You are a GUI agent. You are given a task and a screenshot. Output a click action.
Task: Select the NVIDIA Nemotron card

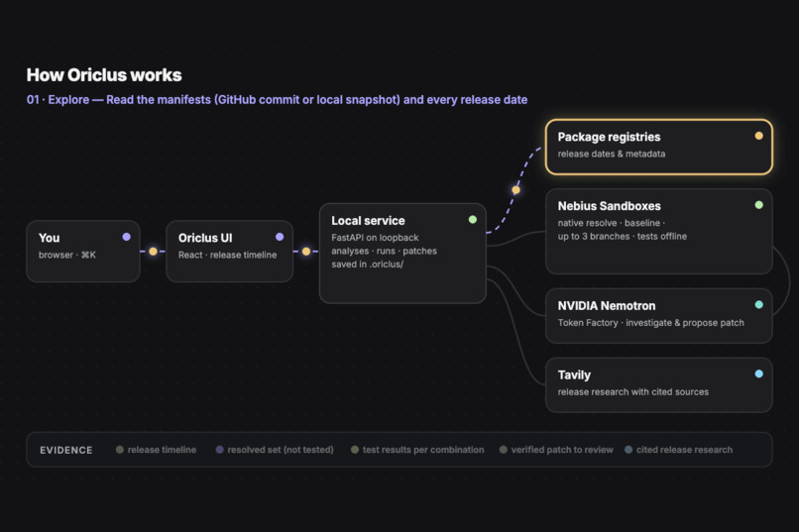(659, 316)
